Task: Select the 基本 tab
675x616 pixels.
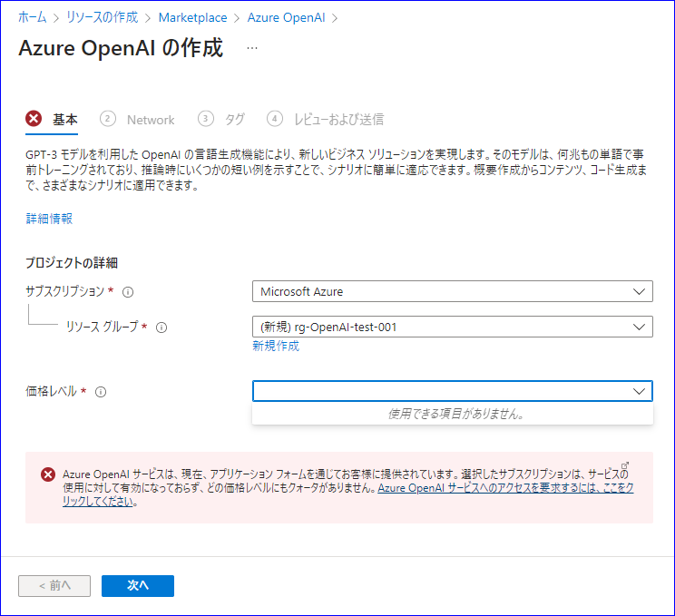Action: 65,119
